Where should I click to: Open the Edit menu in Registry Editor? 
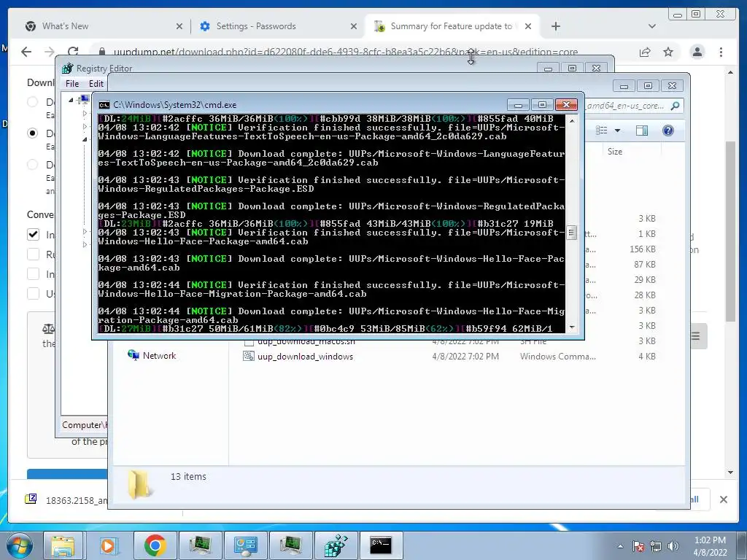tap(96, 83)
